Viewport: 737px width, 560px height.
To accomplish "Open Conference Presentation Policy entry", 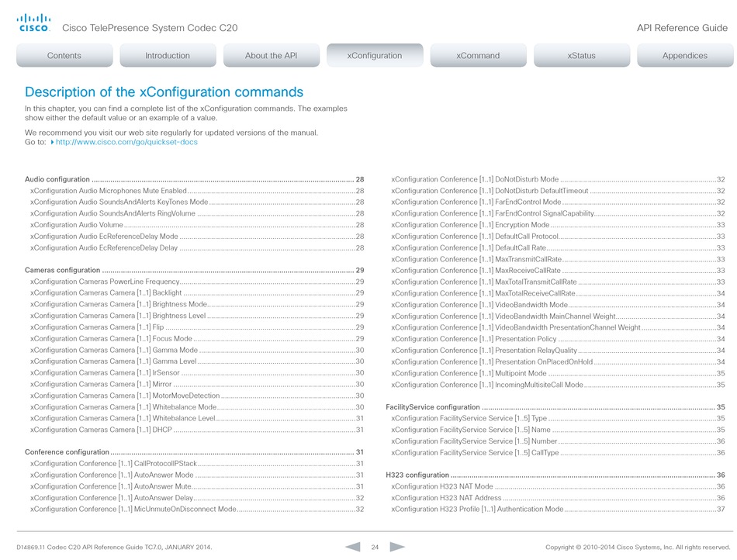I will pos(558,339).
